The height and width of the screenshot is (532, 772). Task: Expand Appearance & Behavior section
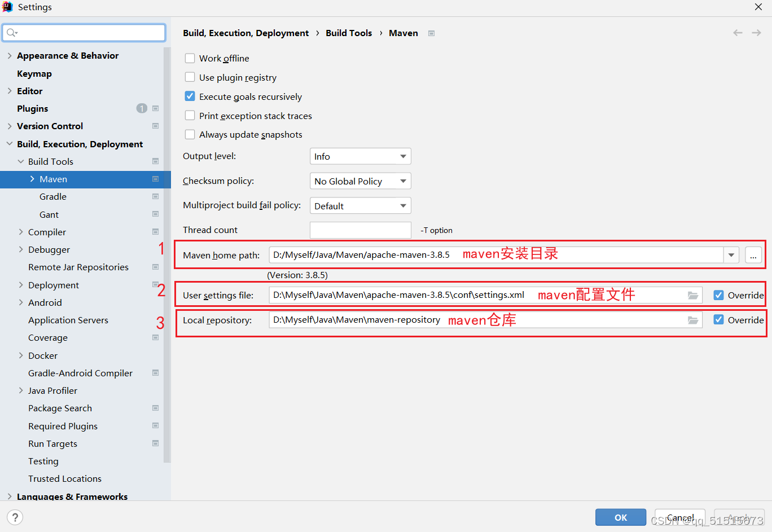(10, 55)
